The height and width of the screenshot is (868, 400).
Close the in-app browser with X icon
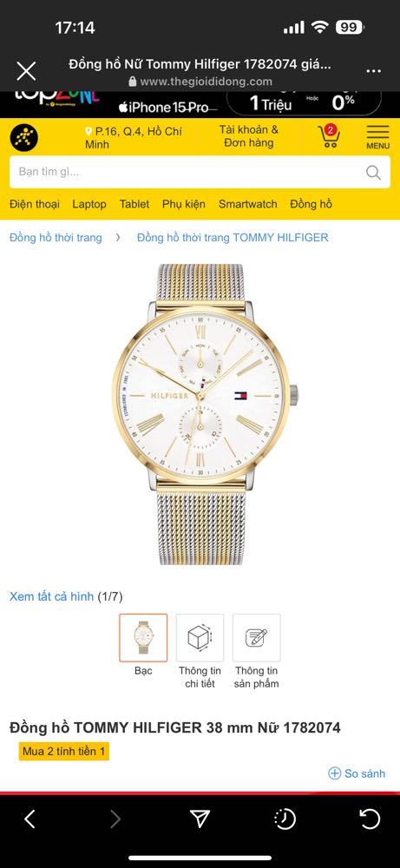coord(26,71)
